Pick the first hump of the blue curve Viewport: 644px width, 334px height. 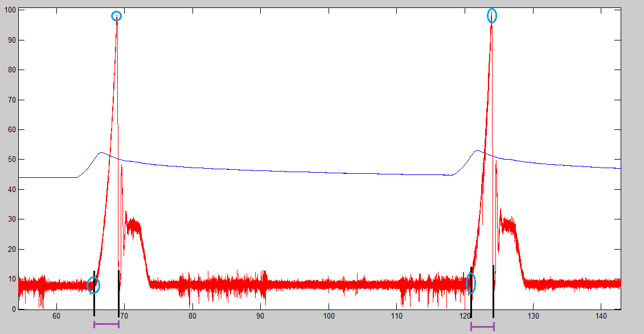pos(101,153)
